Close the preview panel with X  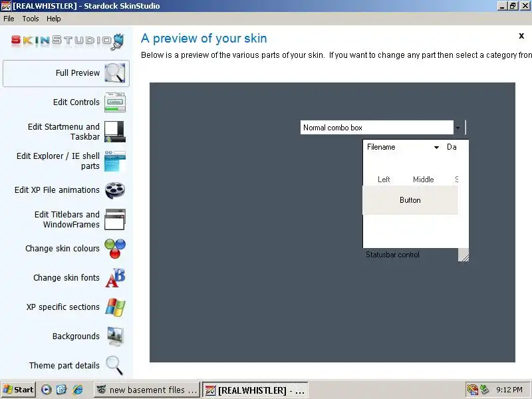coord(521,36)
